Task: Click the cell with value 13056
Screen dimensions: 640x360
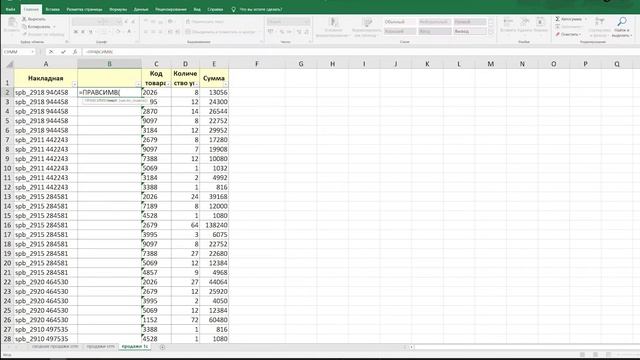Action: [x=214, y=93]
